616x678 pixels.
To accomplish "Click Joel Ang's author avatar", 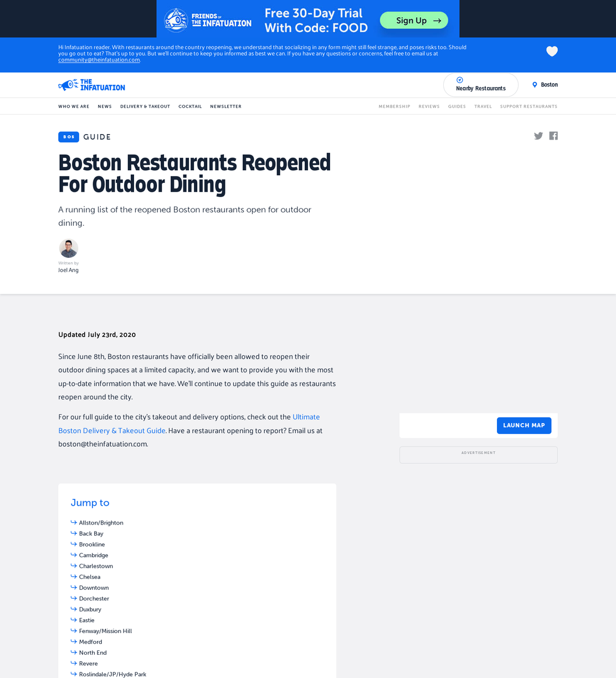I will tap(69, 248).
